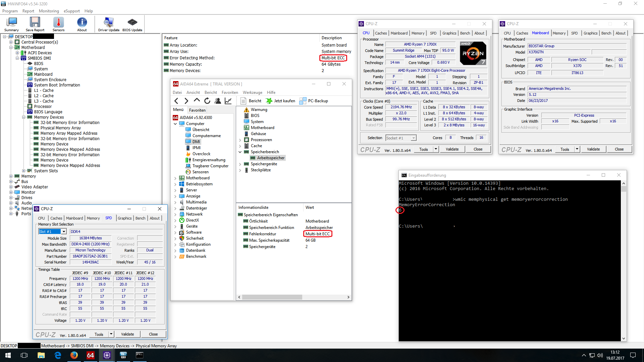Switch to Memory tab in SPD CPU-Z window
644x362 pixels.
pos(93,218)
